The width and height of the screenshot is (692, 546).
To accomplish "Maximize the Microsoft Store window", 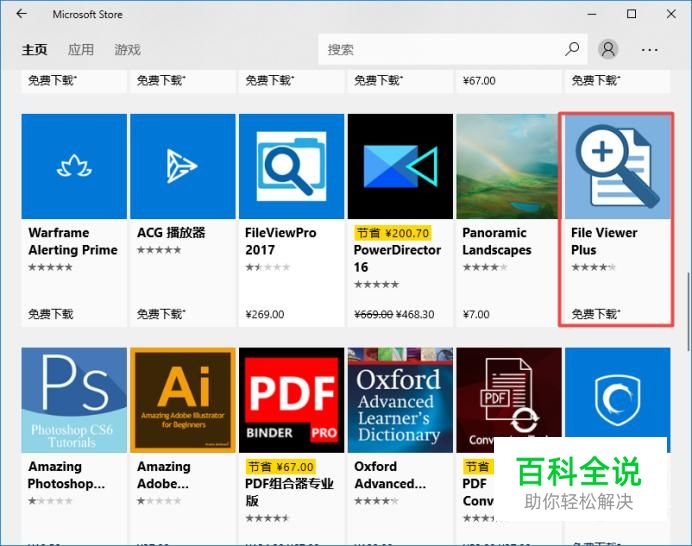I will [632, 14].
